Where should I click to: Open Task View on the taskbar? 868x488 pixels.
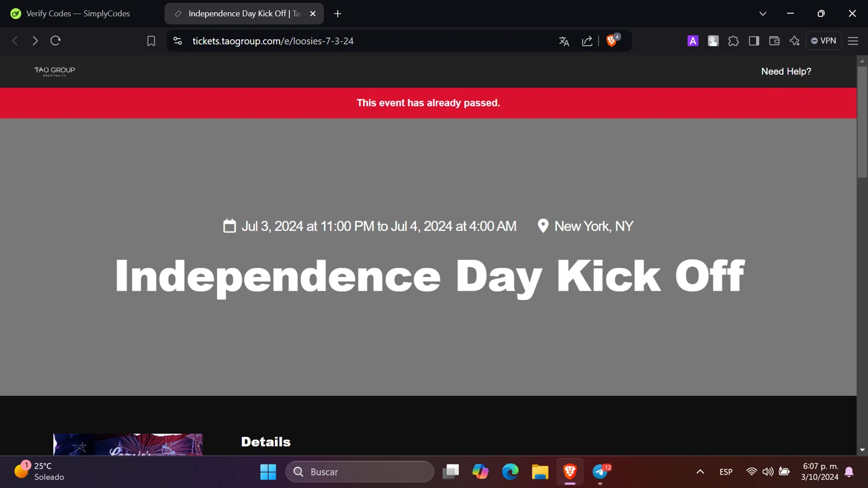click(451, 472)
